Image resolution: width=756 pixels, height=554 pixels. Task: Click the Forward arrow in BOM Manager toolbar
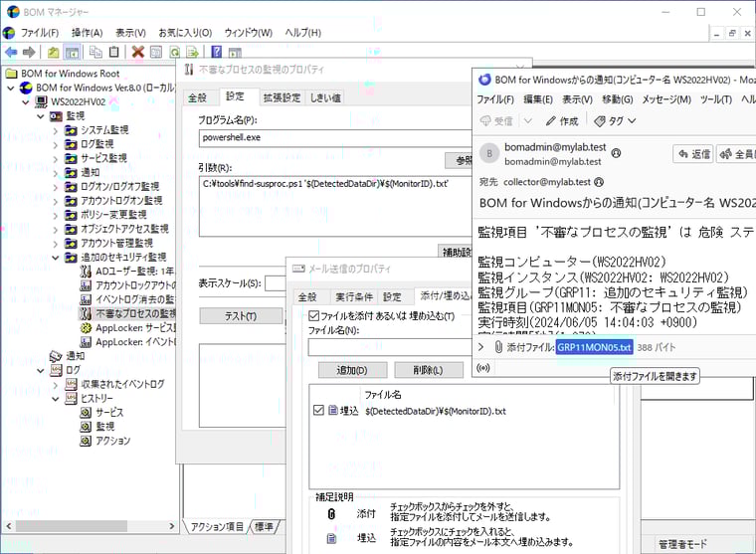coord(29,52)
